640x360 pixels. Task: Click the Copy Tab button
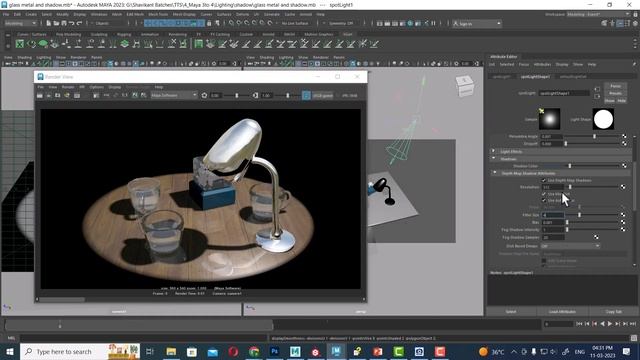click(613, 311)
